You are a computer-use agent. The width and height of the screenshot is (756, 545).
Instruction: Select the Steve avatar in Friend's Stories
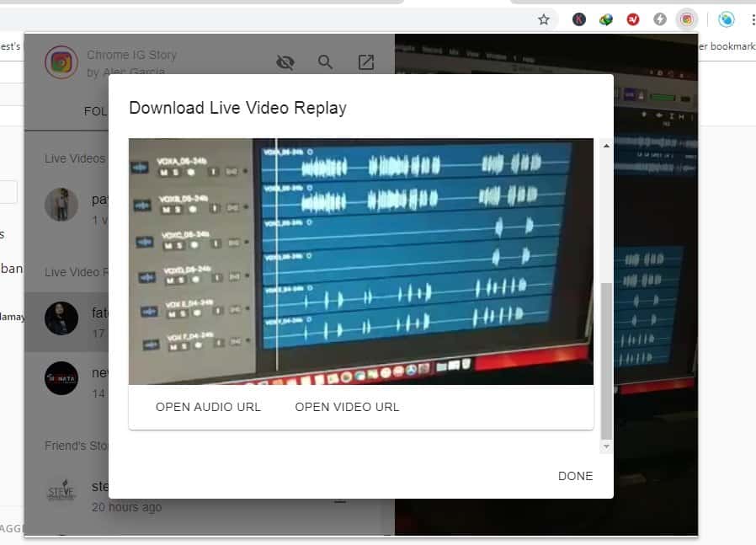coord(61,491)
